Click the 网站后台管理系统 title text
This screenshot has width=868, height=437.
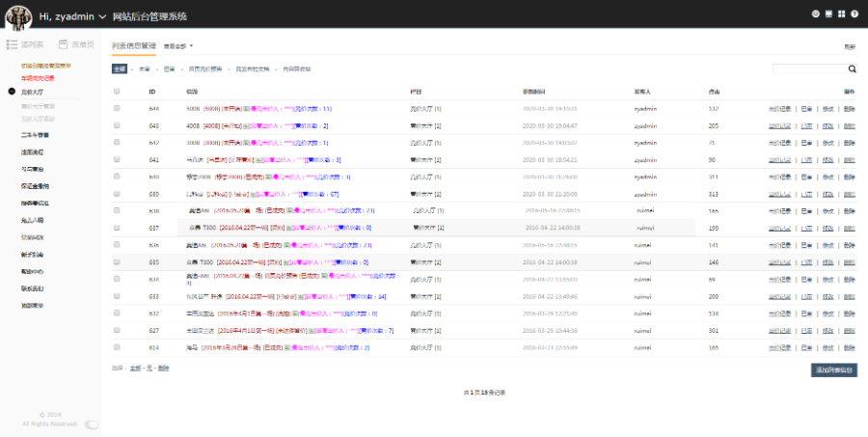tap(149, 16)
